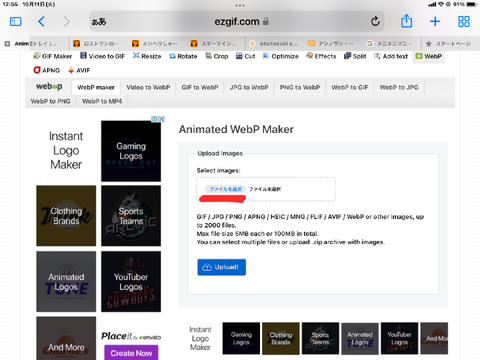Viewport: 480px width, 360px height.
Task: Reload the ezgif.com page
Action: [x=375, y=21]
